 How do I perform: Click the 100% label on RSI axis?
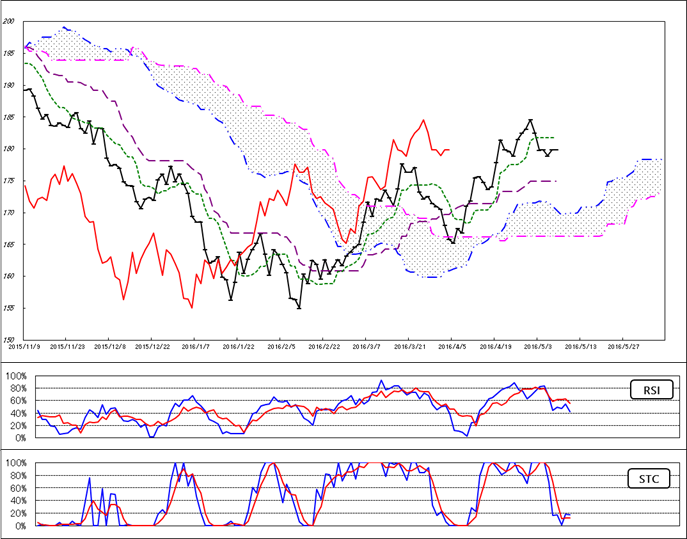pos(15,377)
